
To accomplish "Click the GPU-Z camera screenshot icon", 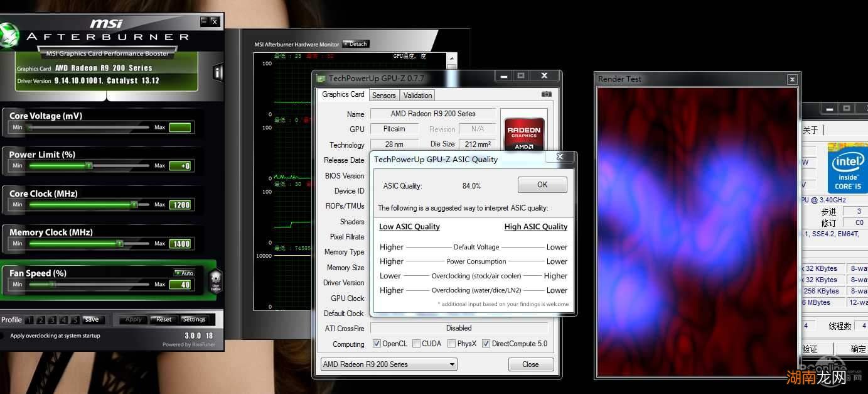I will coord(546,94).
